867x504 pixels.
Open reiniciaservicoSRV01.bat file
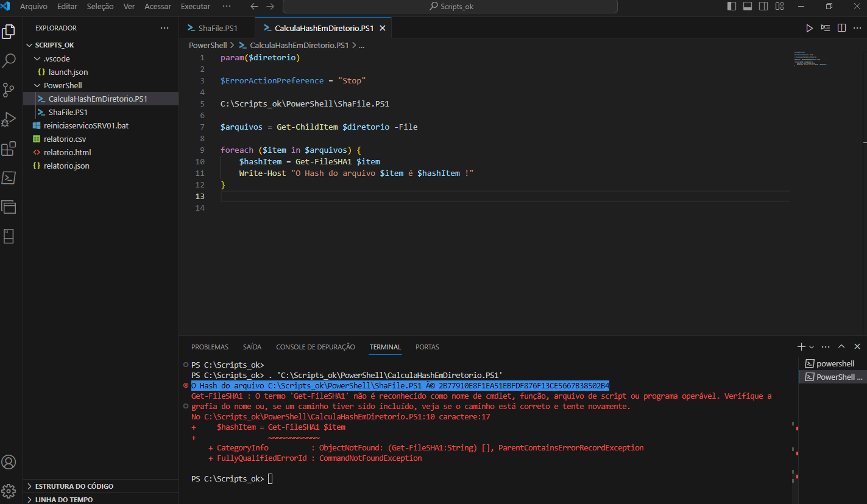pos(101,125)
